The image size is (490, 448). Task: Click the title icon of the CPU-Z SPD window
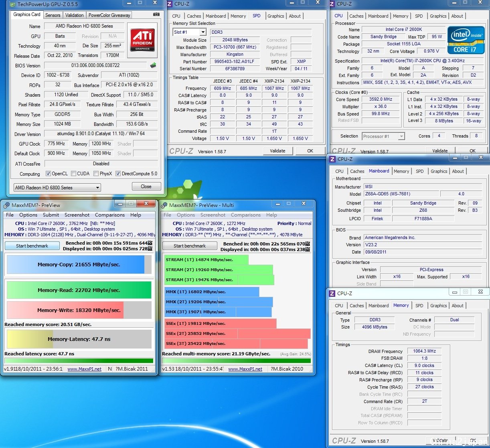pos(170,4)
